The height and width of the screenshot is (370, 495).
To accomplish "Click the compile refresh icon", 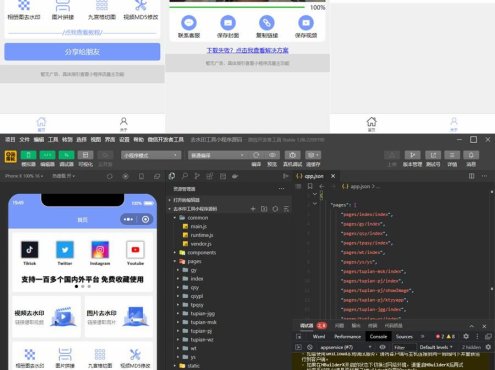I will click(256, 155).
